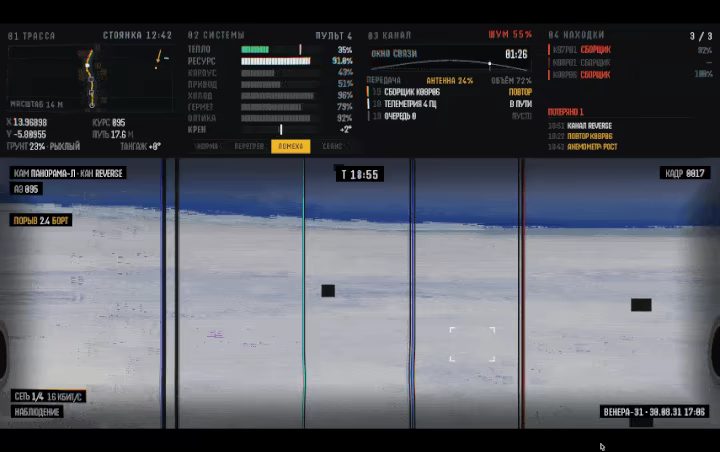
Task: Click the ПЕРЕДАЧА section label
Action: tap(383, 80)
